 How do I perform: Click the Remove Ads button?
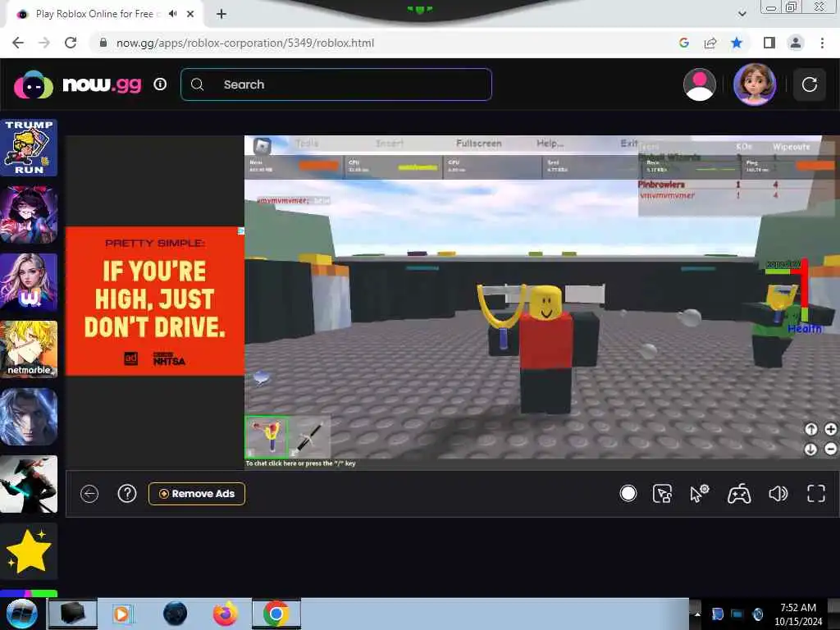point(197,494)
